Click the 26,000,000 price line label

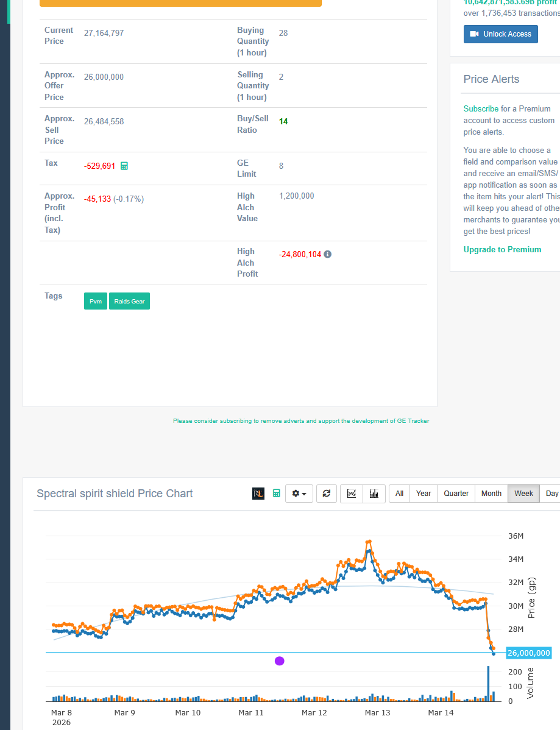click(528, 653)
